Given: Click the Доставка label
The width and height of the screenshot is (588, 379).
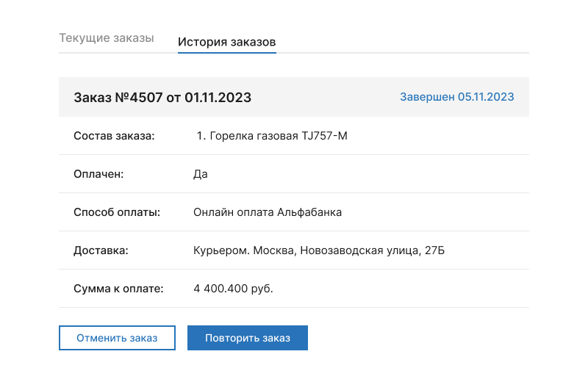Looking at the screenshot, I should (x=101, y=250).
